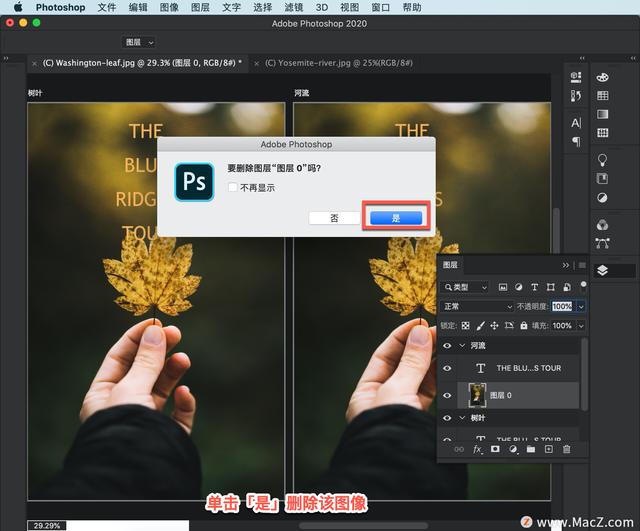The width and height of the screenshot is (640, 531).
Task: Open the Paths panel icon
Action: [602, 243]
